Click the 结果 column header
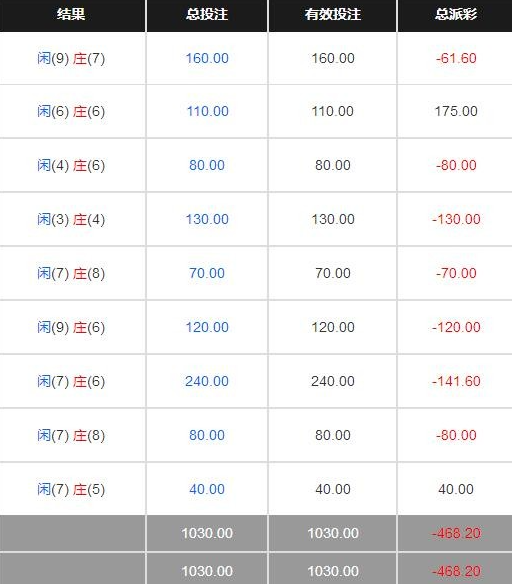Viewport: 512px width, 584px height. coord(71,15)
